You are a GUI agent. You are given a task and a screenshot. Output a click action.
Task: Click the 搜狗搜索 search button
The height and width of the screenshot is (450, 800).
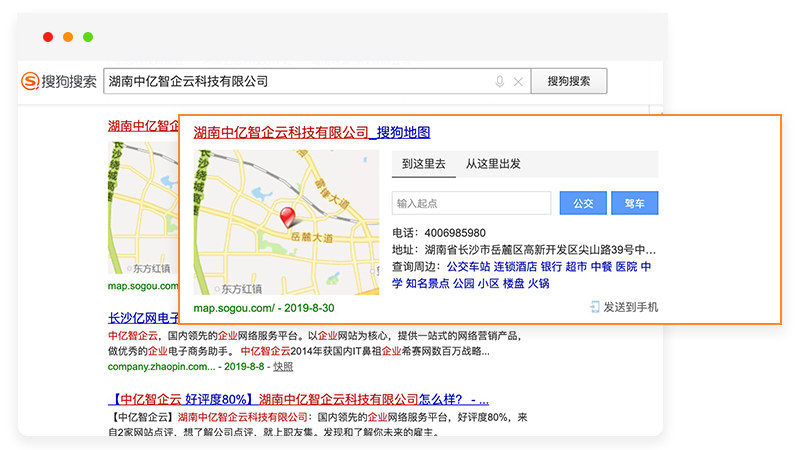coord(569,81)
